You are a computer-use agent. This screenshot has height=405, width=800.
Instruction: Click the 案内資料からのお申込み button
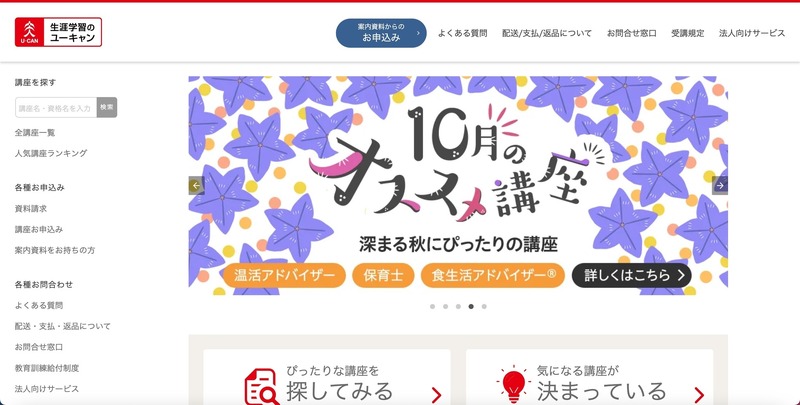pyautogui.click(x=381, y=33)
